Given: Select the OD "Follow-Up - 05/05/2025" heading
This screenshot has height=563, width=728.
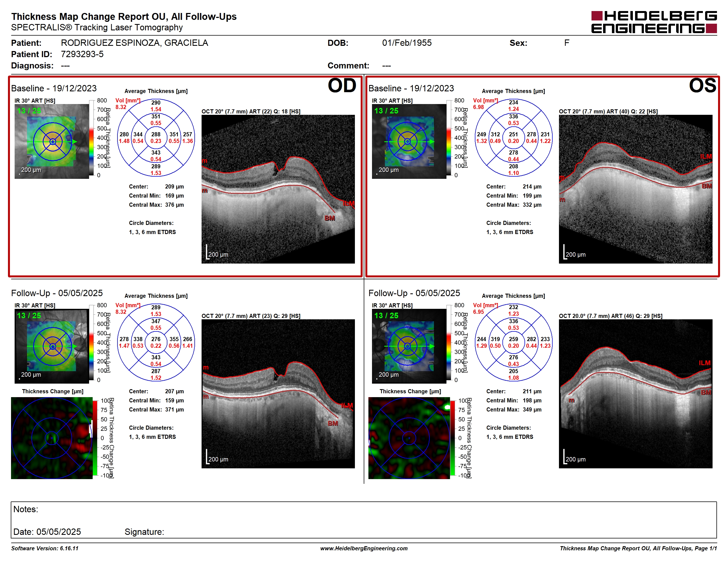Looking at the screenshot, I should tap(57, 293).
